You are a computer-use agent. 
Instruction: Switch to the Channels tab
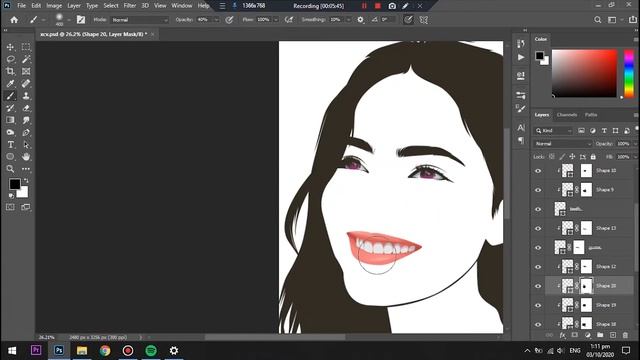(x=567, y=115)
